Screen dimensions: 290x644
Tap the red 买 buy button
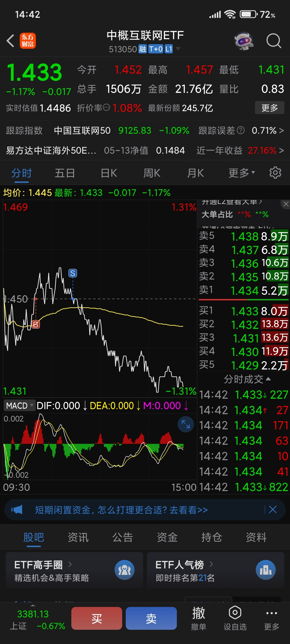pos(97,618)
